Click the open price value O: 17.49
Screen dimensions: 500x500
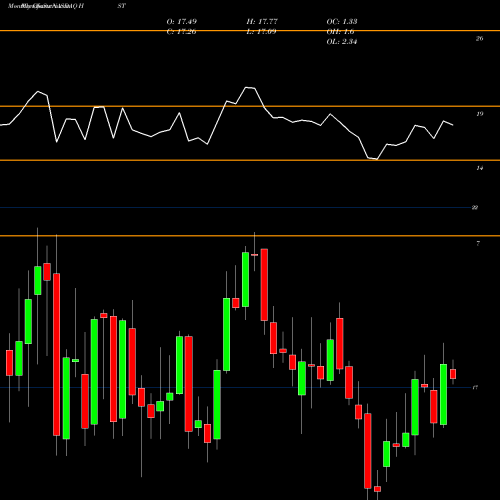tap(182, 22)
